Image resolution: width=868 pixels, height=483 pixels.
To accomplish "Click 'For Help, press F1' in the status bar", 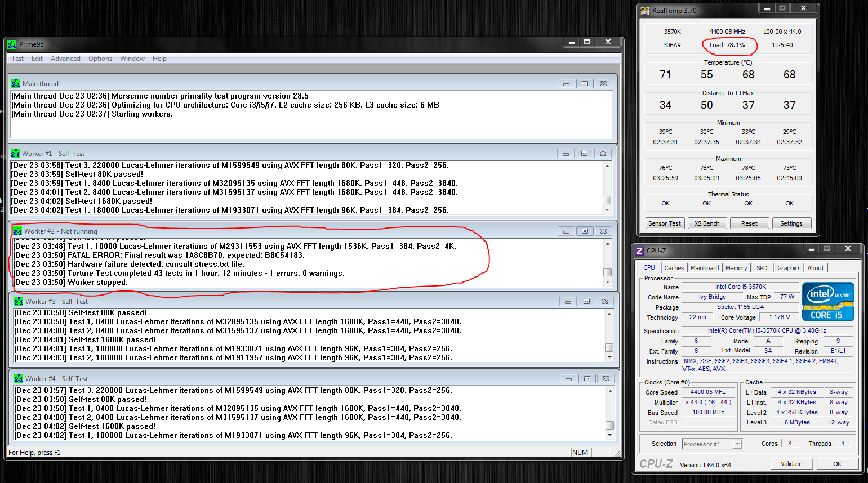I will (34, 453).
